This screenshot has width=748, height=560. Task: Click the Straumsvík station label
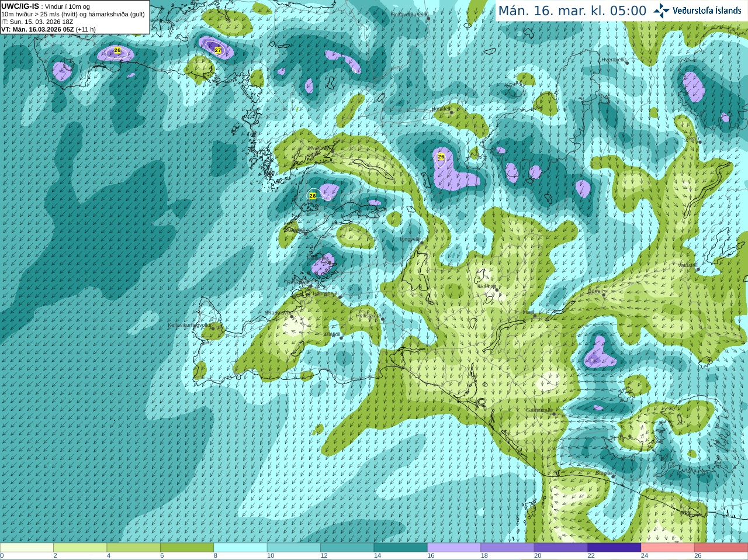pos(277,313)
